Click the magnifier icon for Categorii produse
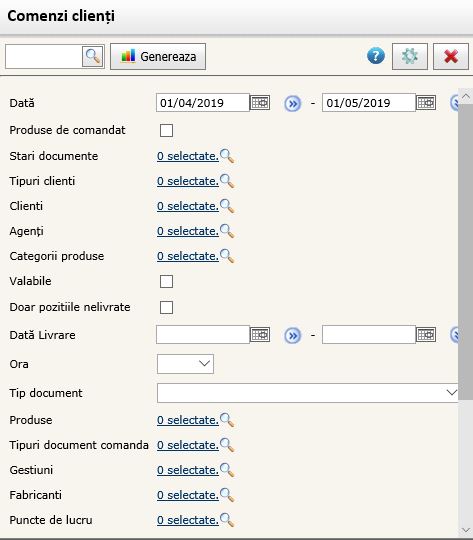This screenshot has height=540, width=473. click(x=227, y=256)
